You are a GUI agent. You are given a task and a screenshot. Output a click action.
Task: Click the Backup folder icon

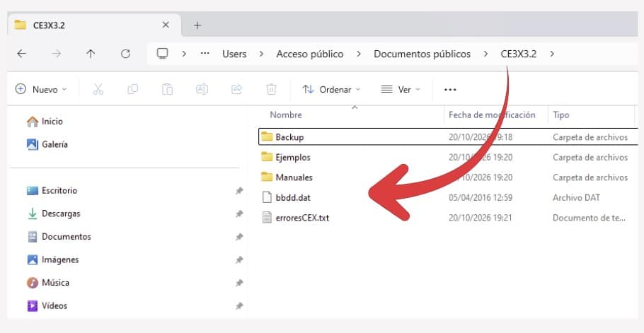click(267, 136)
